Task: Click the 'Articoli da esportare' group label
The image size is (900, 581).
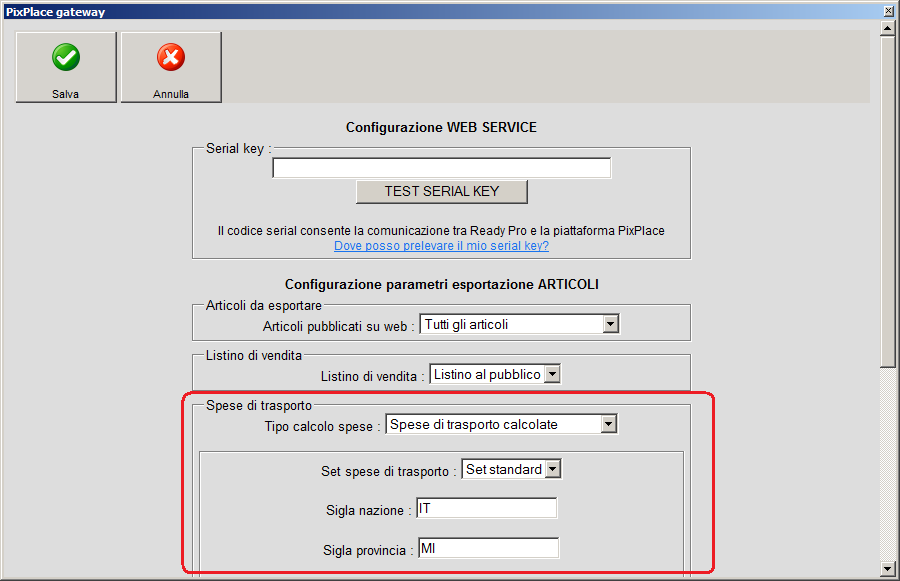Action: coord(263,305)
